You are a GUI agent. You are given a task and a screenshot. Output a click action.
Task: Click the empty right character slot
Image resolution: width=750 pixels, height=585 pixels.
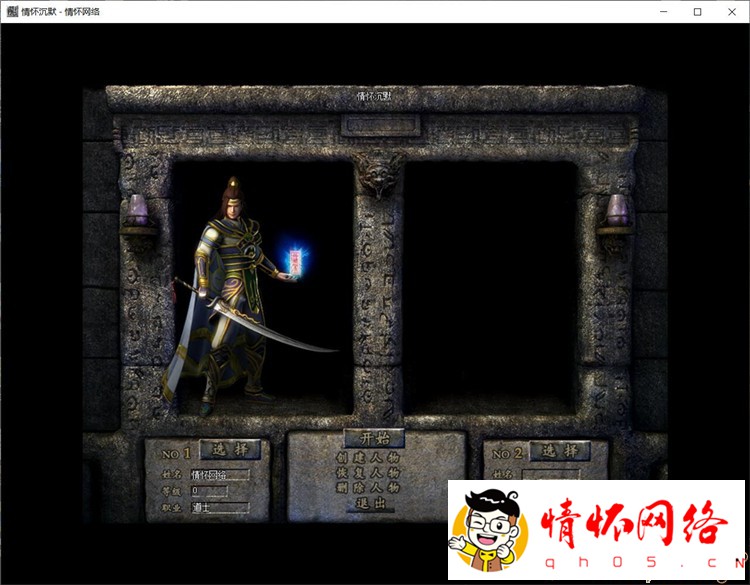tap(490, 285)
